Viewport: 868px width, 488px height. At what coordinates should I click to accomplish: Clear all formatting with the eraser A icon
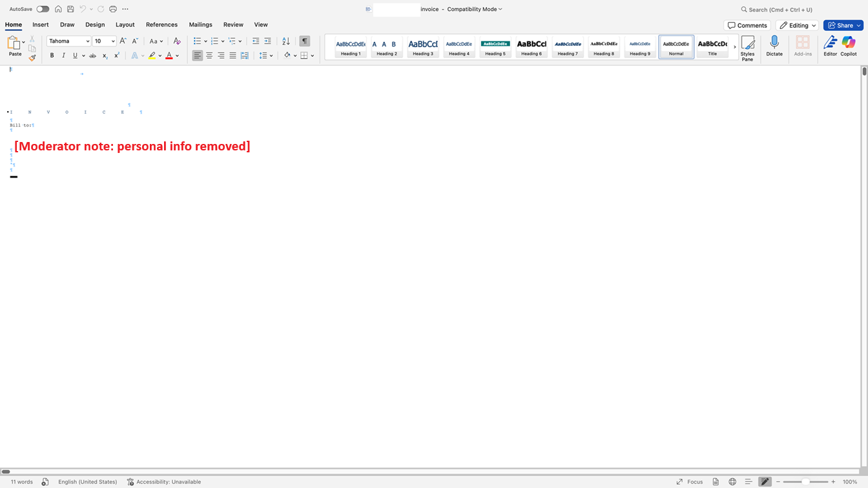176,41
